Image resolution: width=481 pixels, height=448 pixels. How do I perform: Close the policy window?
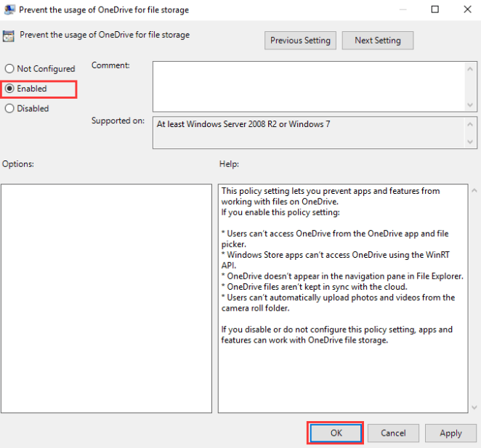467,9
